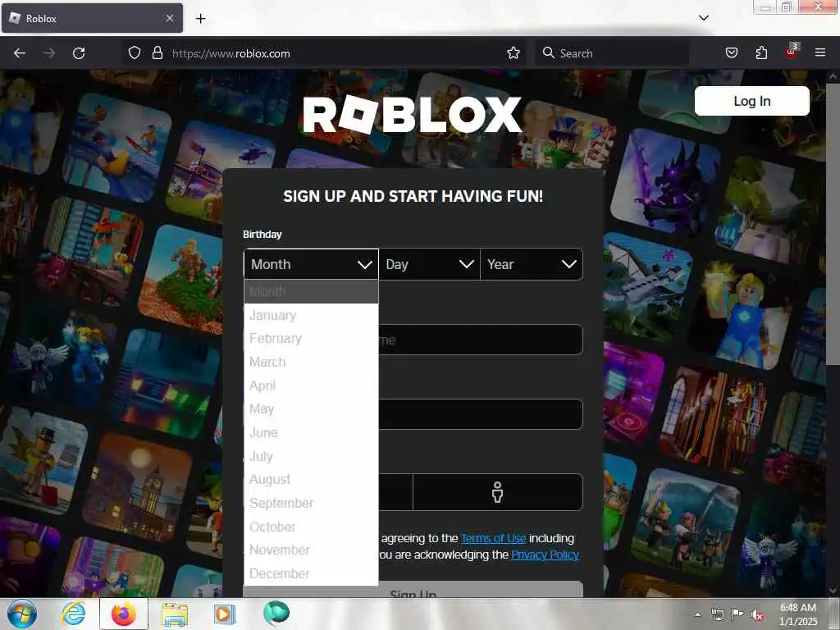Click the ROBLOX logo
840x630 pixels.
click(412, 114)
